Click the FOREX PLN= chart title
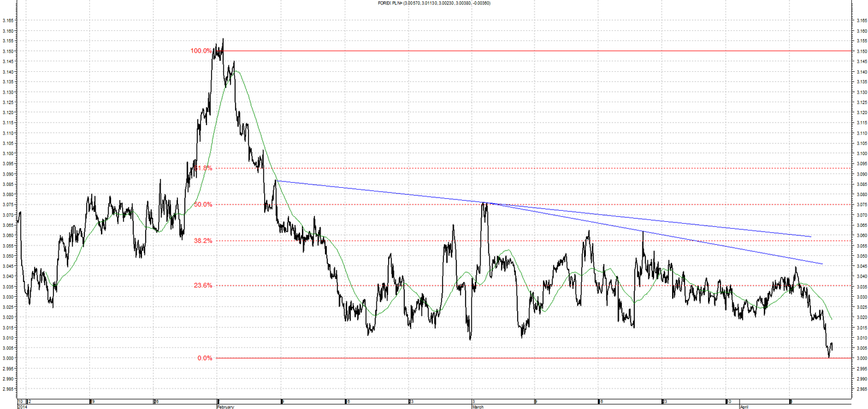The height and width of the screenshot is (409, 868). tap(434, 3)
